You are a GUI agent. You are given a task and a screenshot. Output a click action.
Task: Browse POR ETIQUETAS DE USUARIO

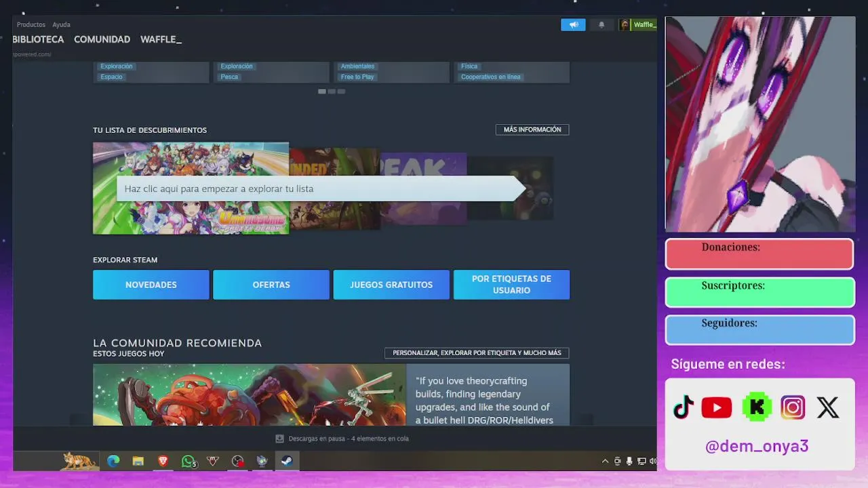coord(511,285)
